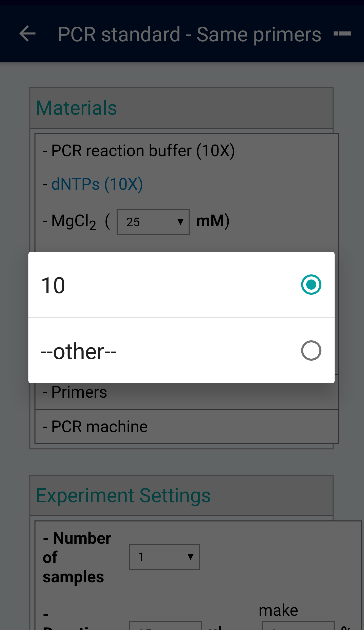Choose the "--other--" option text
This screenshot has width=364, height=630.
[79, 352]
